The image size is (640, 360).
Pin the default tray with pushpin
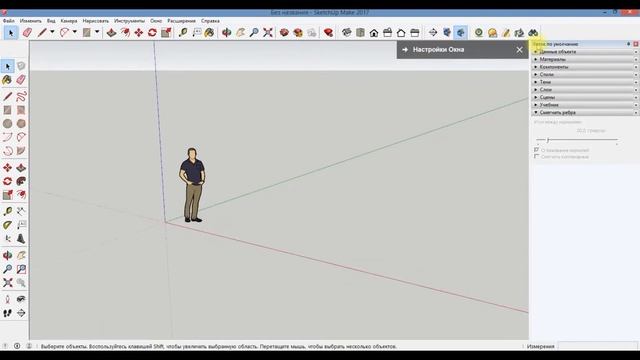point(629,44)
